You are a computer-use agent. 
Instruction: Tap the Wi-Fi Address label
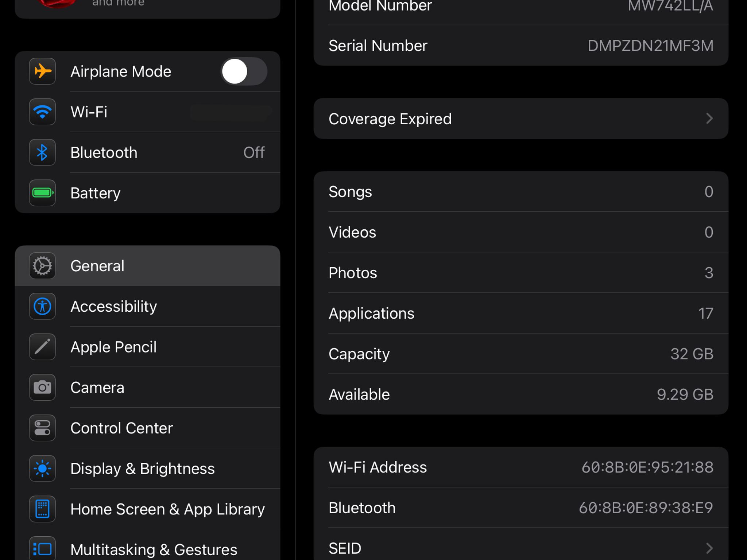tap(378, 467)
